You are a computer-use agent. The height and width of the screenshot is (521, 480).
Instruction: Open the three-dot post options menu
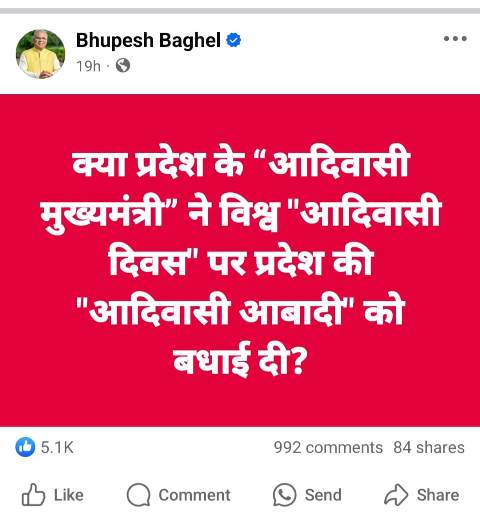(455, 39)
